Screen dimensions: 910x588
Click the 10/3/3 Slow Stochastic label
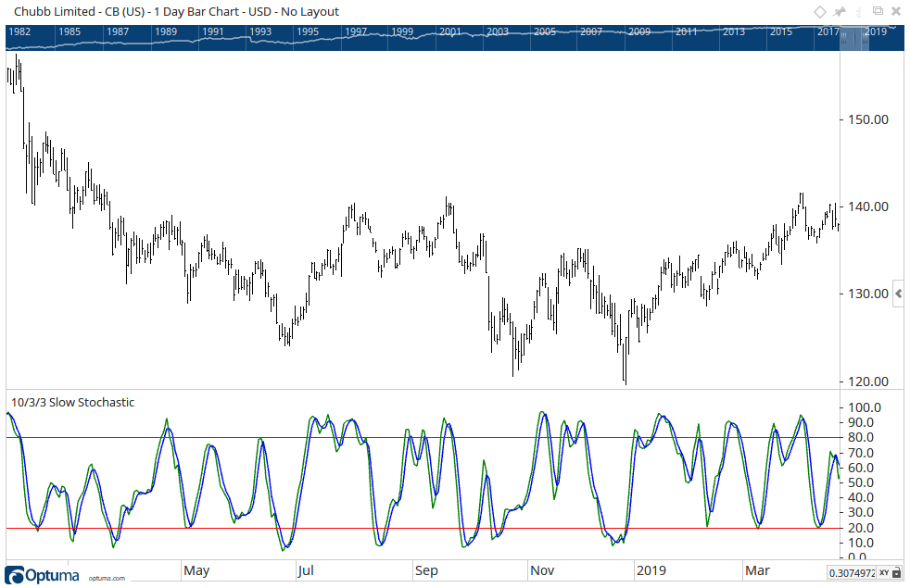click(x=72, y=403)
